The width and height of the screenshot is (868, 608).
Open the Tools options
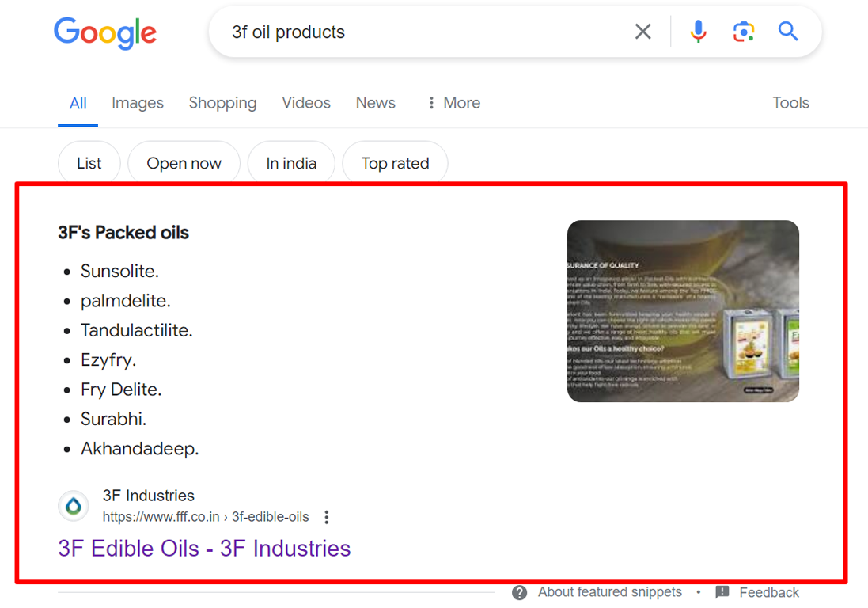[x=790, y=103]
